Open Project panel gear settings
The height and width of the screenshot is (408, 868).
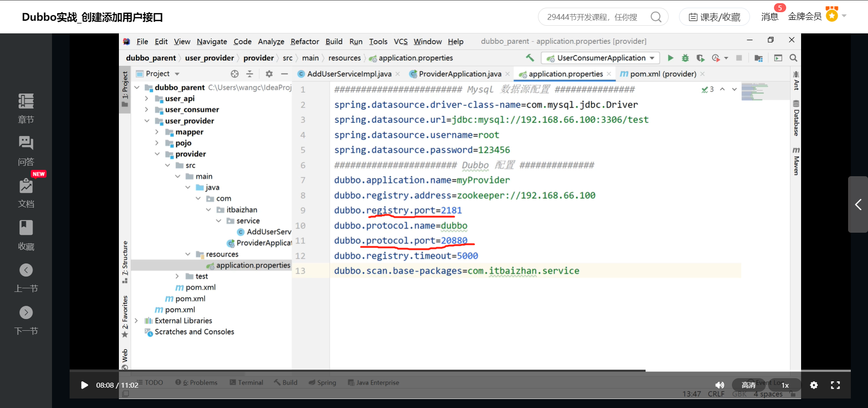pyautogui.click(x=269, y=74)
